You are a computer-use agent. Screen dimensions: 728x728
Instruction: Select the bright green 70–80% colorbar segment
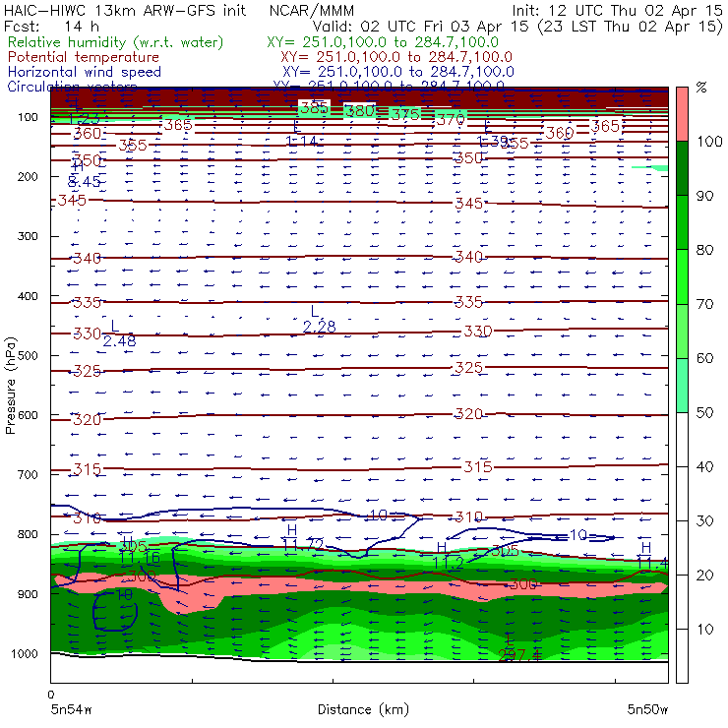(x=682, y=276)
